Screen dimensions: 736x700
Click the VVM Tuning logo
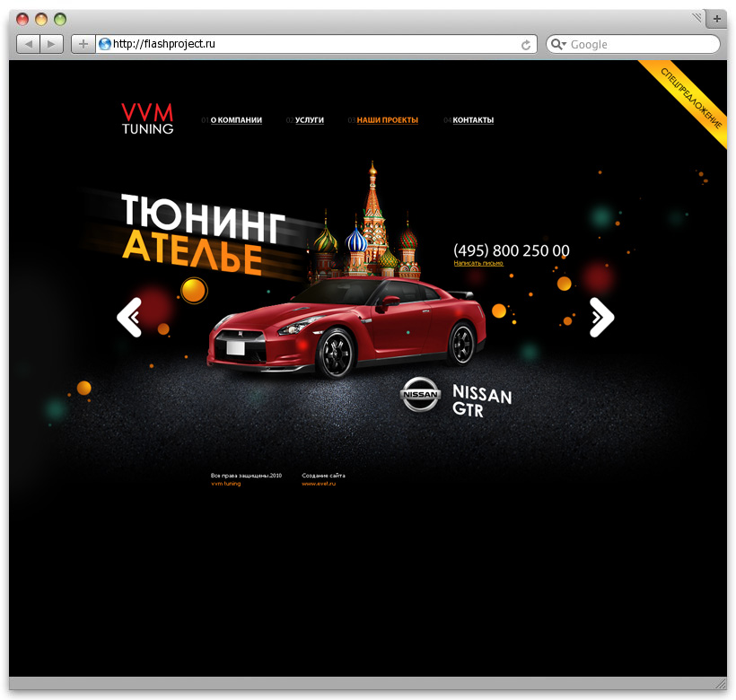(147, 118)
